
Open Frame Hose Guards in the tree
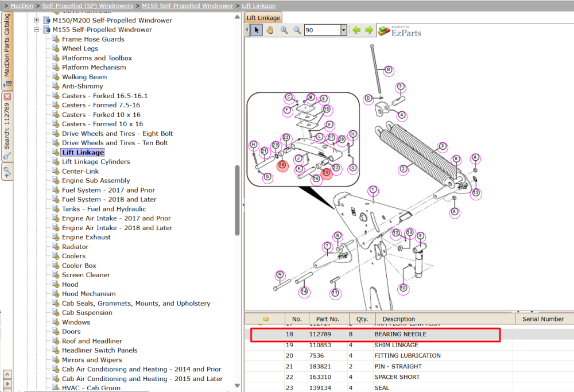(93, 39)
